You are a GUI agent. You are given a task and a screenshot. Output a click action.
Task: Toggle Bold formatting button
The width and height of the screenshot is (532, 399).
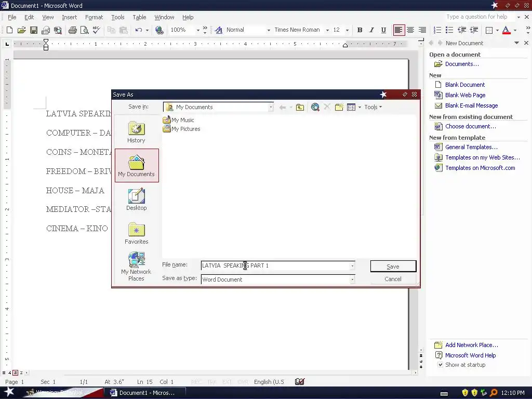pyautogui.click(x=360, y=30)
